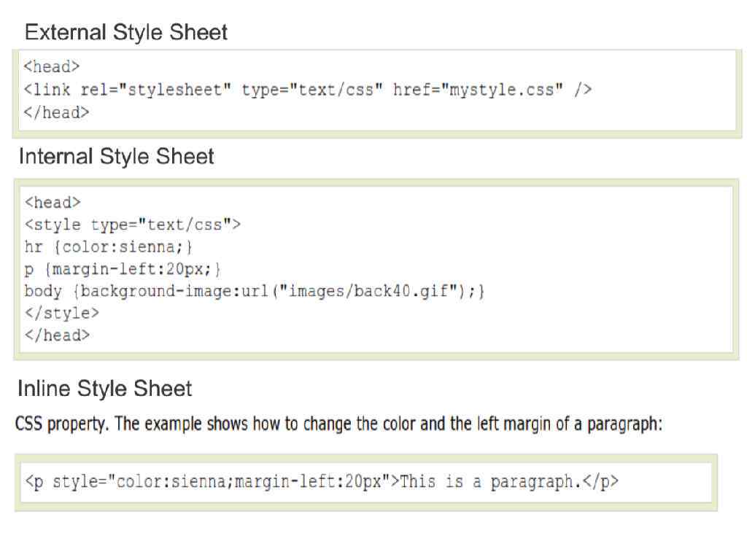Click the Internal Style Sheet heading
The width and height of the screenshot is (747, 560).
click(117, 157)
